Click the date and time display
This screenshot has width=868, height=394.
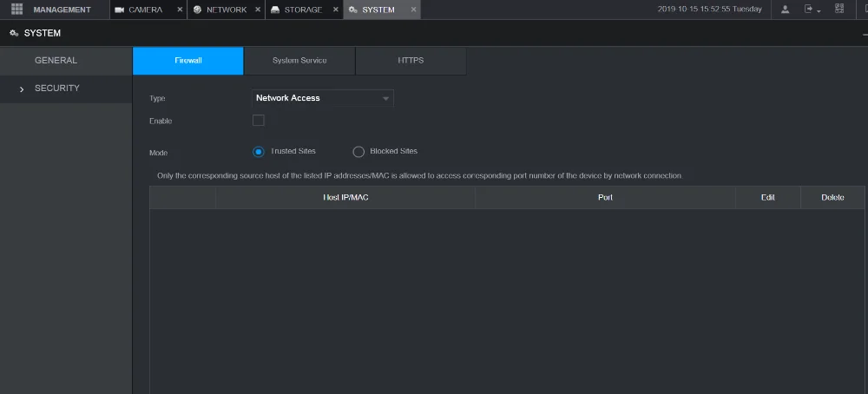(x=710, y=10)
